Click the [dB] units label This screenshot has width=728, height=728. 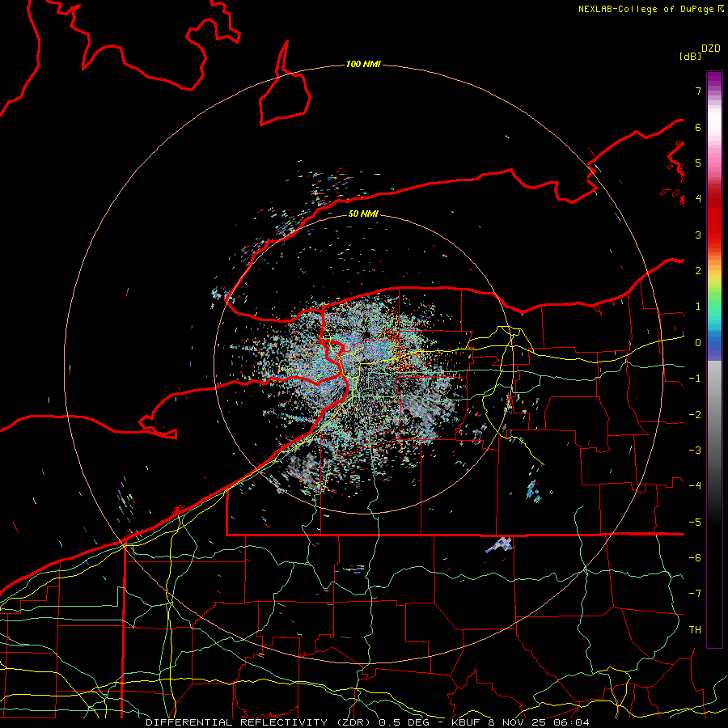[690, 56]
